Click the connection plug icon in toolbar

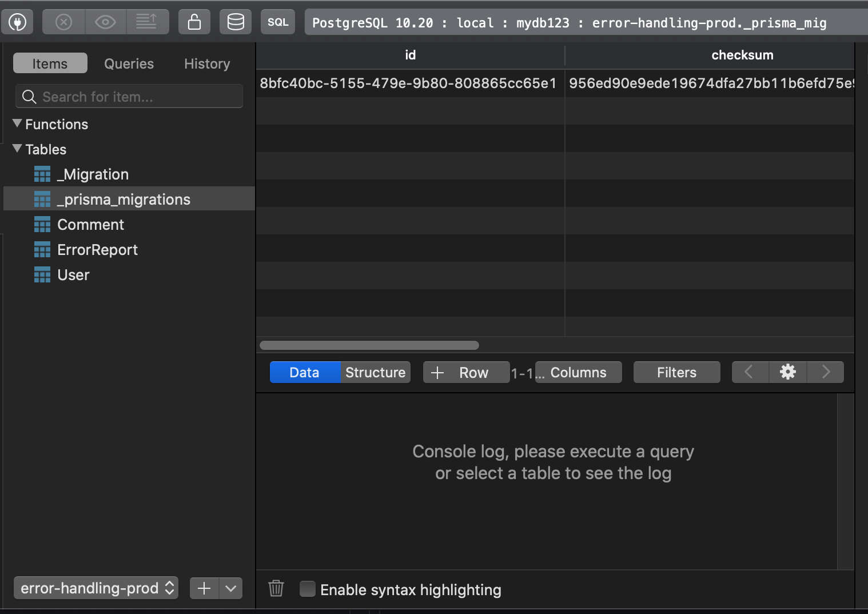point(17,22)
